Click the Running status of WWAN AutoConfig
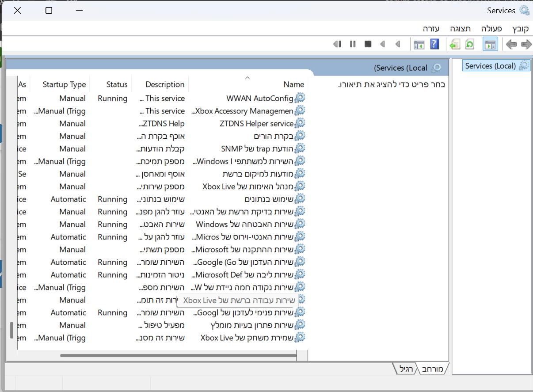Viewport: 533px width, 392px height. 113,98
